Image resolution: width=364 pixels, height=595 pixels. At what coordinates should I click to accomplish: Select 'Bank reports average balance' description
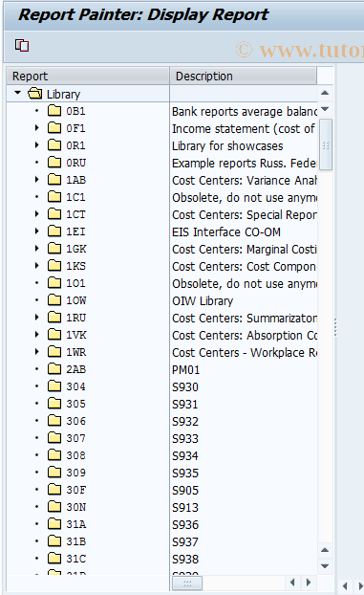[245, 112]
